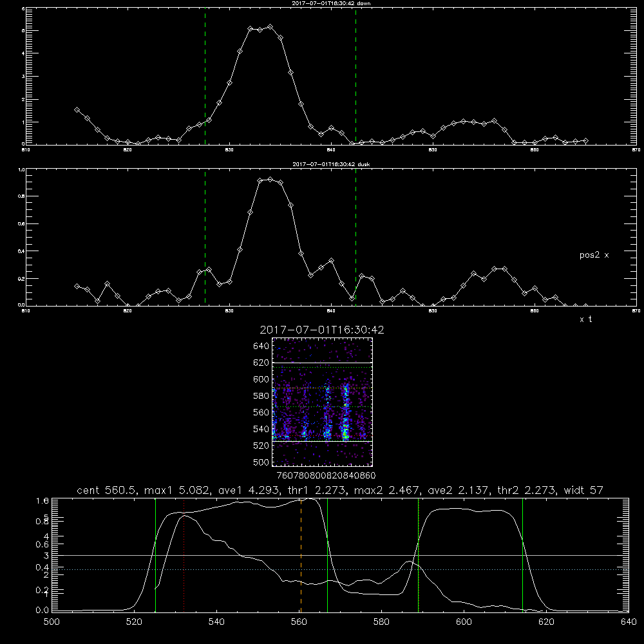Click the green vertical line near 589 in bottom plot
This screenshot has width=644, height=644.
click(x=418, y=555)
